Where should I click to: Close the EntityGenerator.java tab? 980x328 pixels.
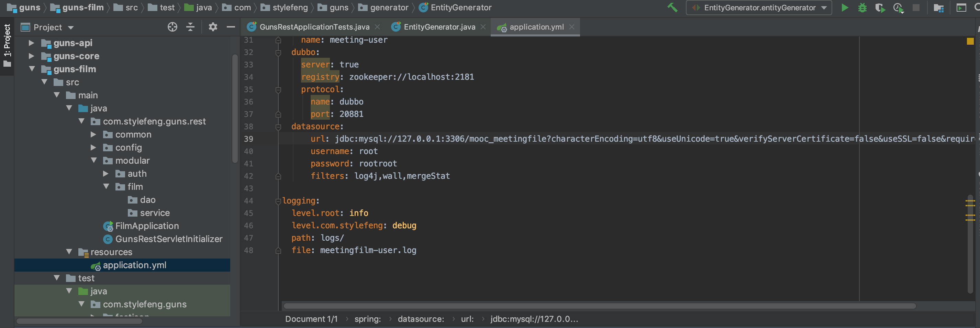(x=483, y=27)
